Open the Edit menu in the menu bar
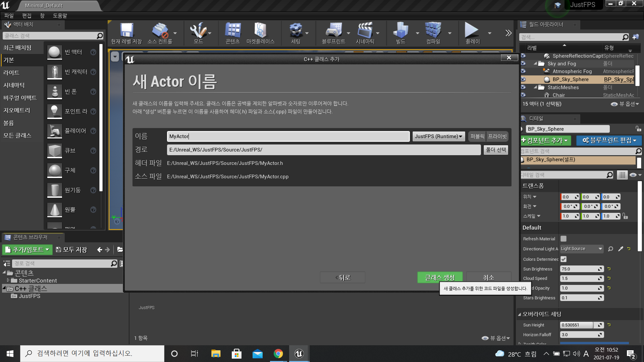This screenshot has width=644, height=362. click(x=26, y=16)
